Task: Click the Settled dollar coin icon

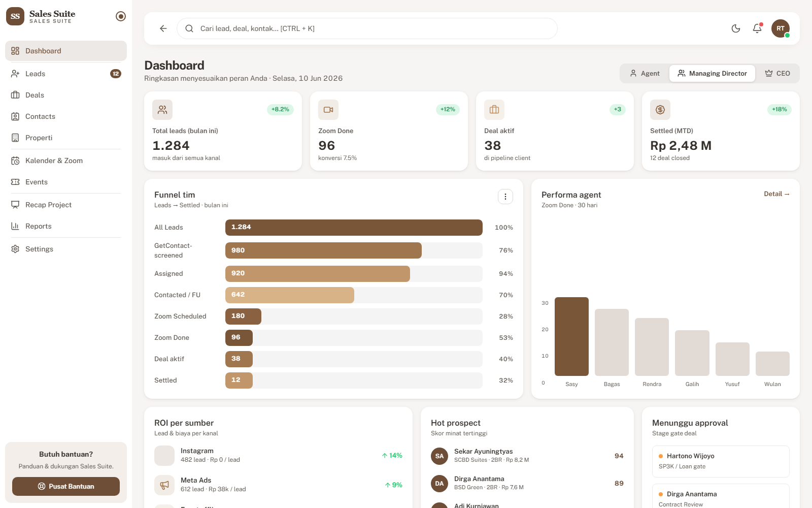Action: point(660,110)
